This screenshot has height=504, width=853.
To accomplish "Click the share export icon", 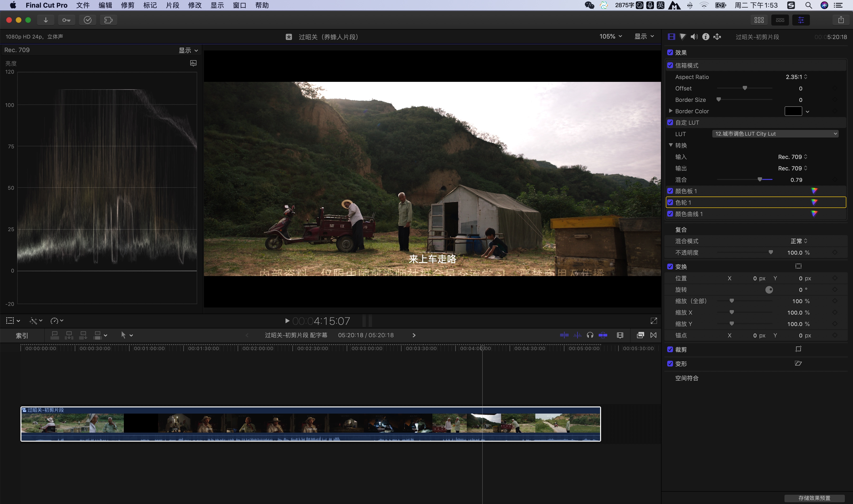I will click(841, 20).
